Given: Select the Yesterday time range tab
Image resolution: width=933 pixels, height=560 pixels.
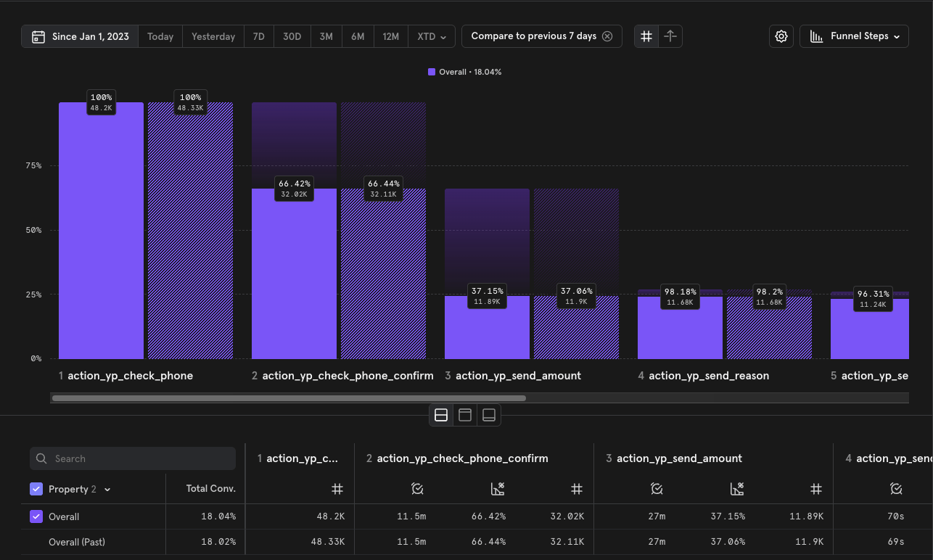Looking at the screenshot, I should pos(213,36).
